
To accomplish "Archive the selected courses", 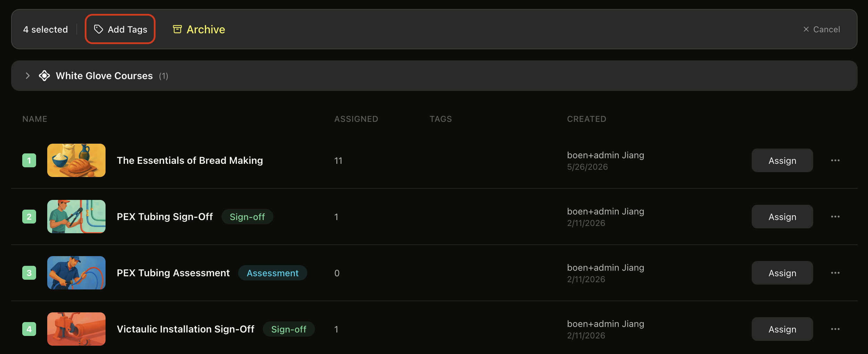I will [x=199, y=29].
